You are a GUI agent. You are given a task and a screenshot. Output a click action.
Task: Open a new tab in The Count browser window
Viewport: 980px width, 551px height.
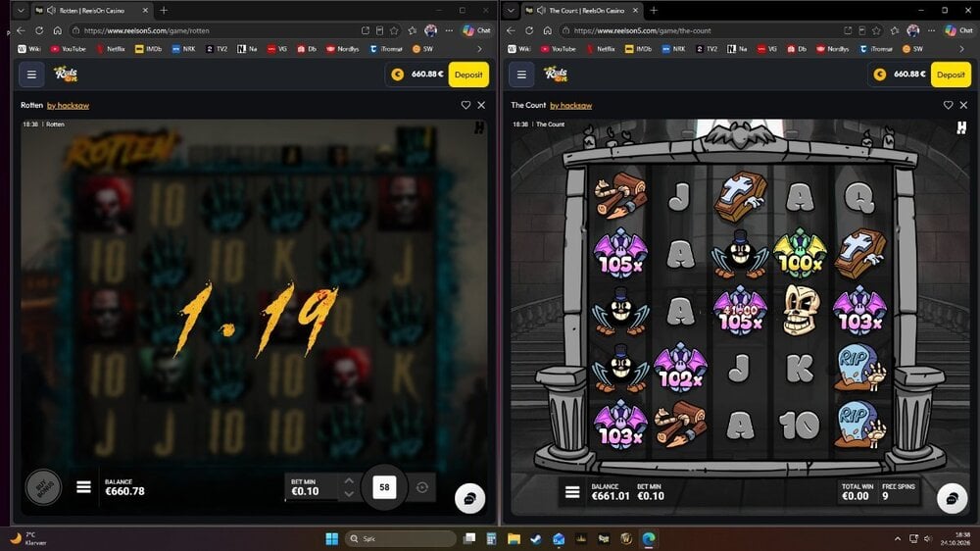click(654, 11)
